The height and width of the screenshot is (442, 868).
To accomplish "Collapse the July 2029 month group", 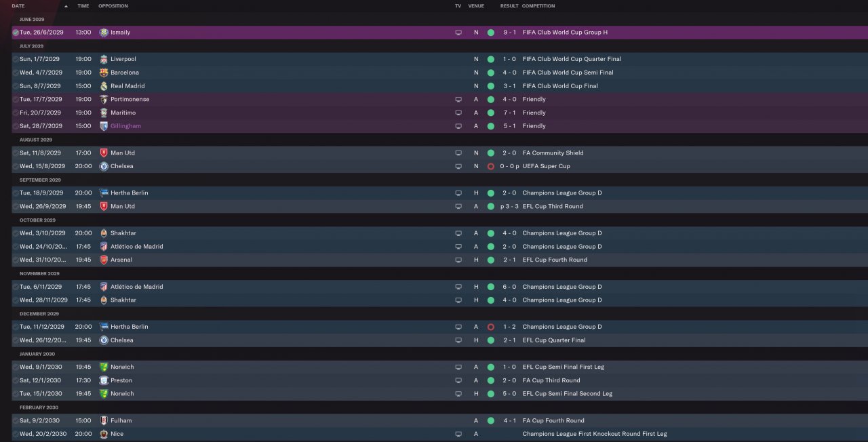I will coord(32,46).
